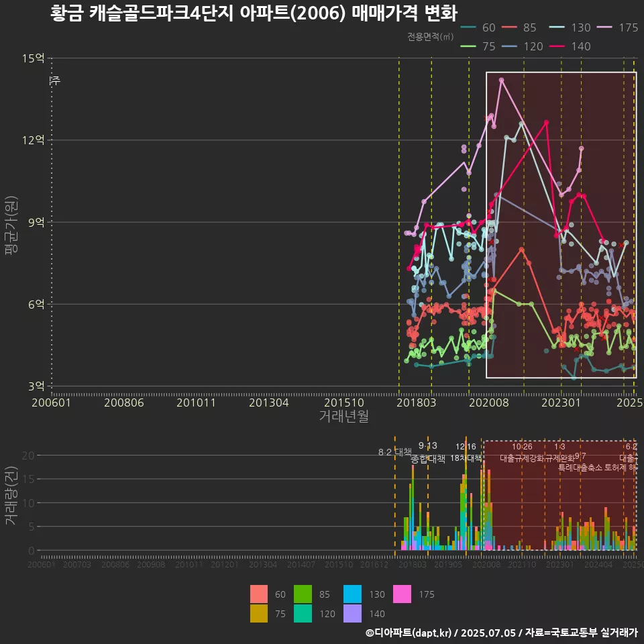Click the 15 tick on volume chart
Viewport: 644px width, 644px height.
pos(28,479)
